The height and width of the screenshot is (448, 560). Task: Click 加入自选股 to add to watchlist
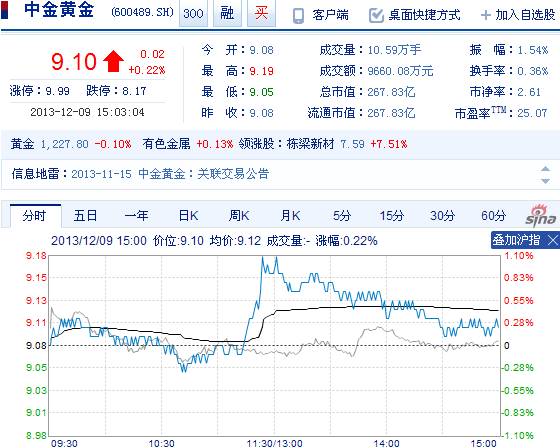click(x=525, y=15)
